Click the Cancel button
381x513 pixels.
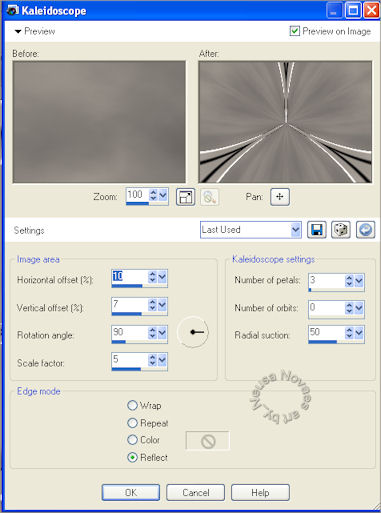[x=195, y=492]
